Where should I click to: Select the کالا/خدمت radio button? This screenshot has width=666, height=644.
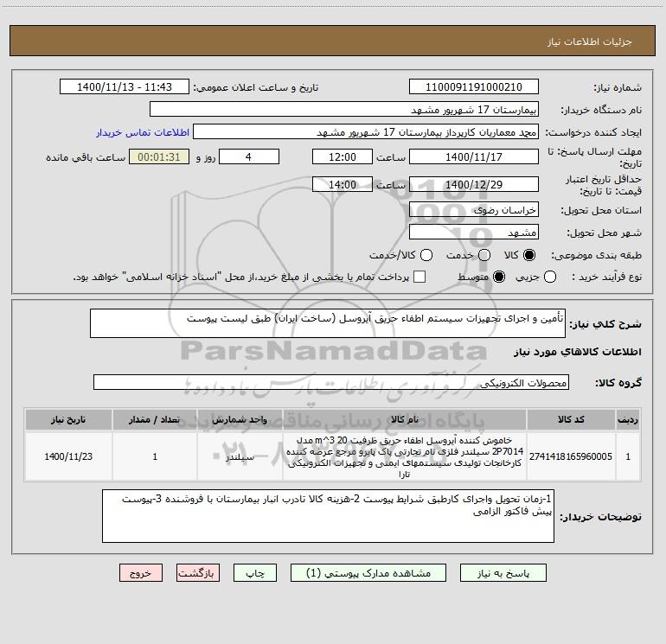coord(426,255)
